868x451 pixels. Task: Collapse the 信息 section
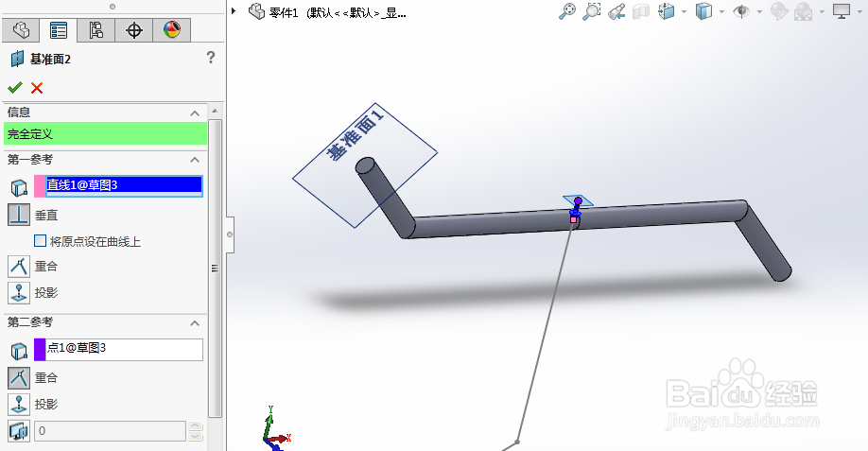pos(195,113)
